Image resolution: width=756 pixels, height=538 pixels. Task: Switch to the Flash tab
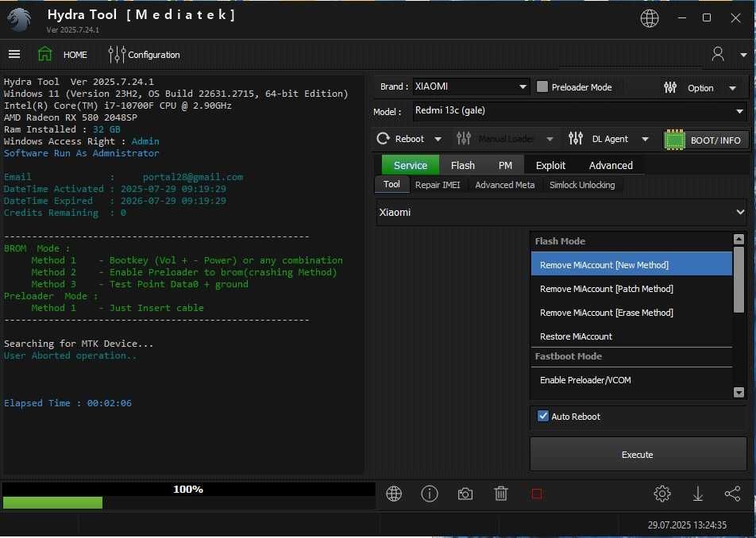[463, 165]
